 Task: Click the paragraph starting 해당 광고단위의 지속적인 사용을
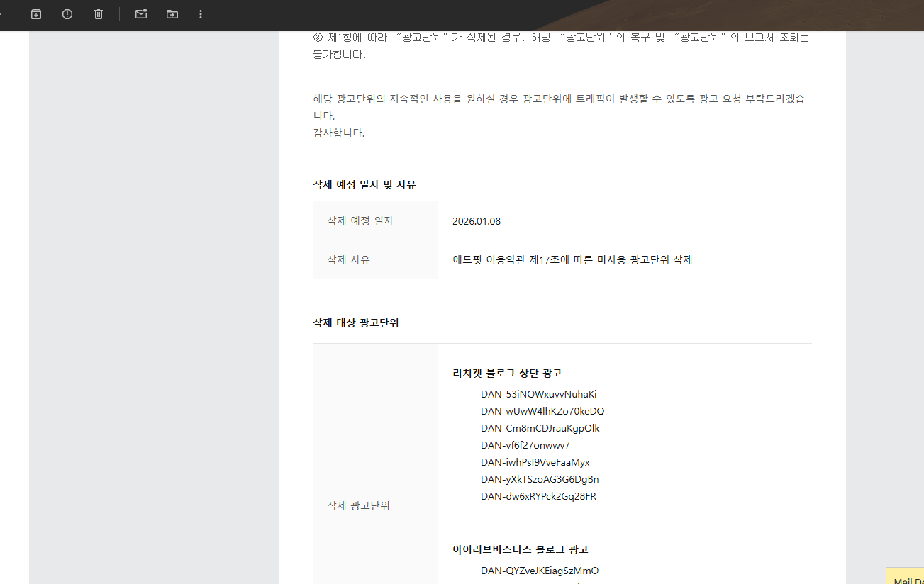point(560,107)
